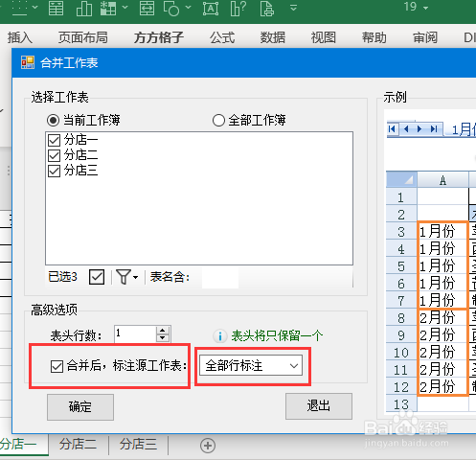
Task: Click the fit-width box icon in toolbar
Action: click(147, 8)
